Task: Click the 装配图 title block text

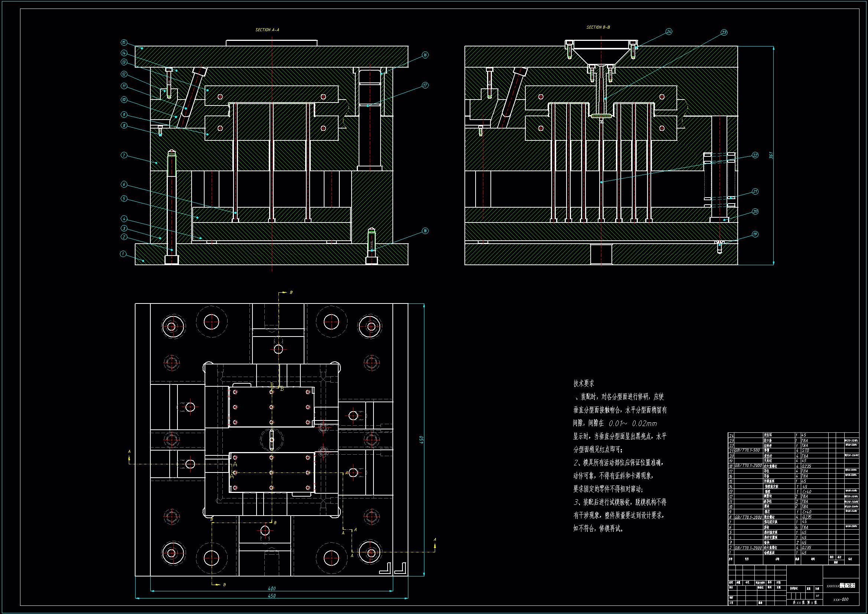Action: [847, 585]
